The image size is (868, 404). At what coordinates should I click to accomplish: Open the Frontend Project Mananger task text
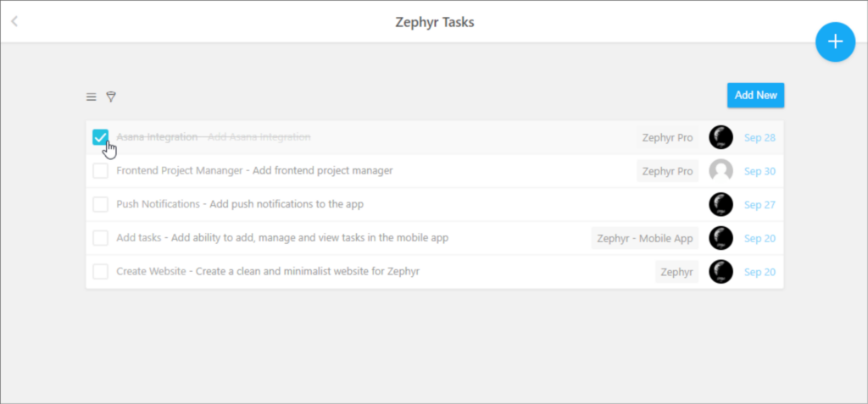(x=254, y=170)
